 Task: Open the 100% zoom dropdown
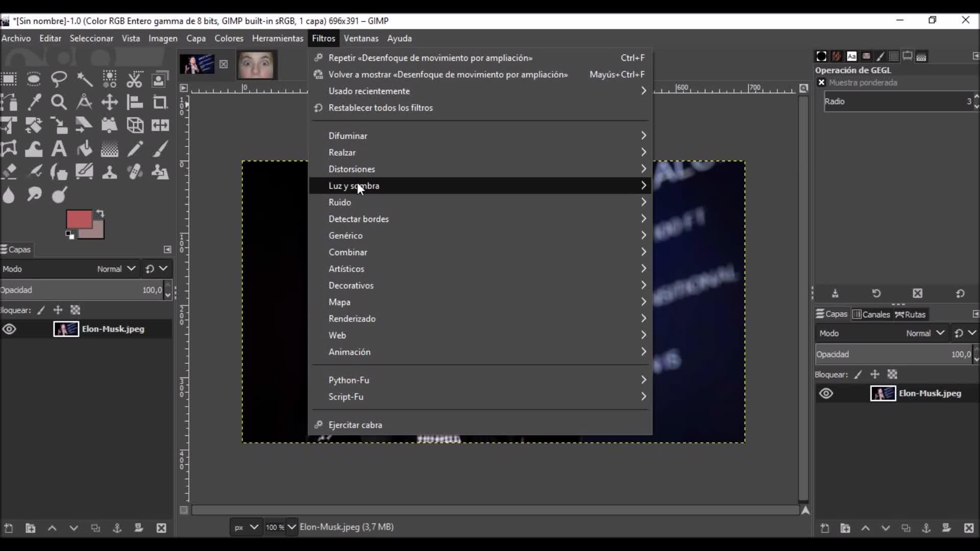[291, 527]
